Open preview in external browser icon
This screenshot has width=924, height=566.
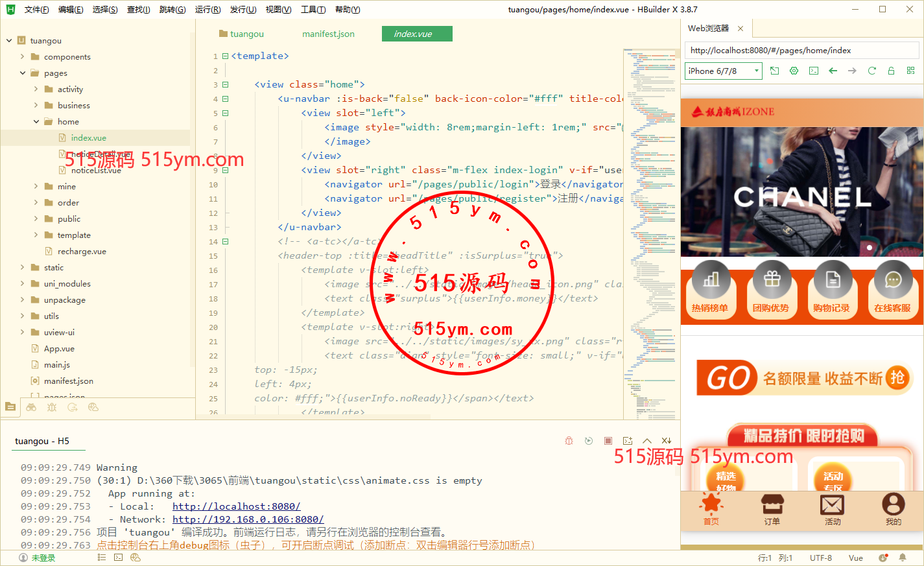(774, 71)
